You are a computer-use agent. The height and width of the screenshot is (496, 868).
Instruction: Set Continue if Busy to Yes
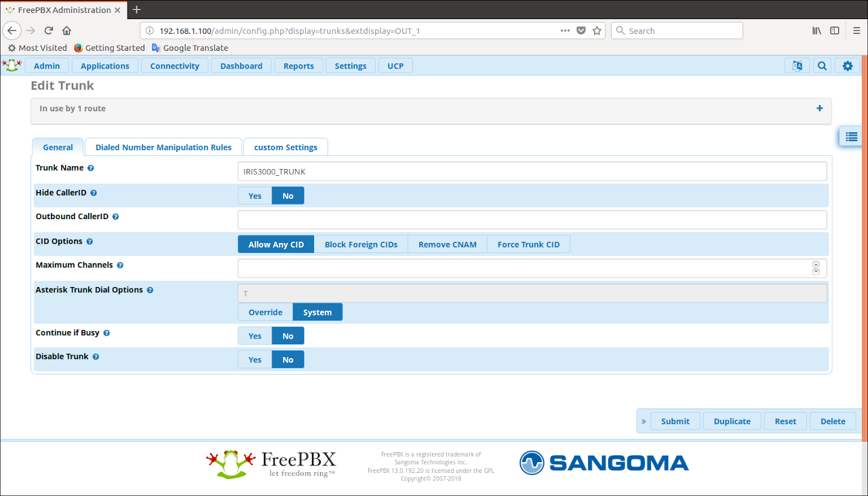[255, 336]
